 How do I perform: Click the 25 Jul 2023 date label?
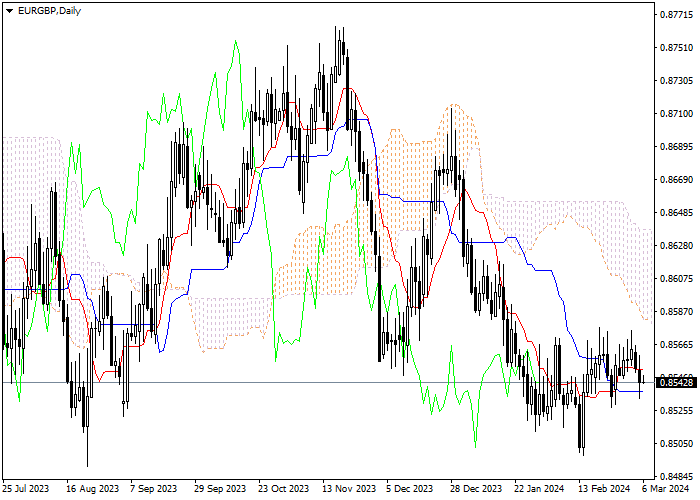26,489
